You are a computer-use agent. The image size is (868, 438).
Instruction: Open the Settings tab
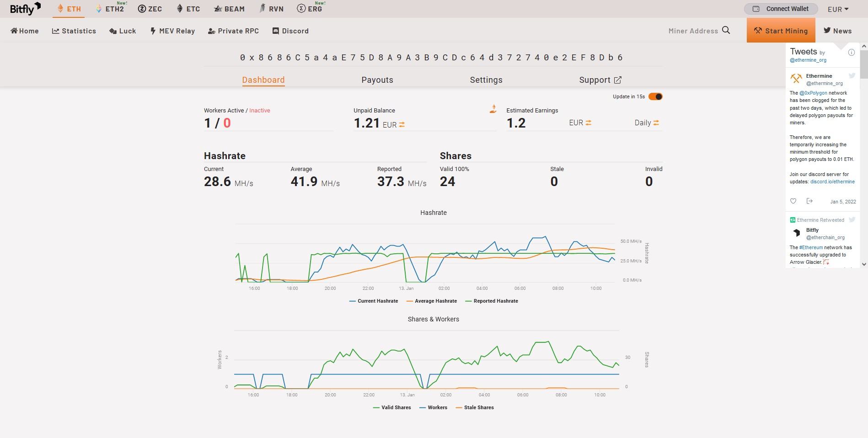486,80
